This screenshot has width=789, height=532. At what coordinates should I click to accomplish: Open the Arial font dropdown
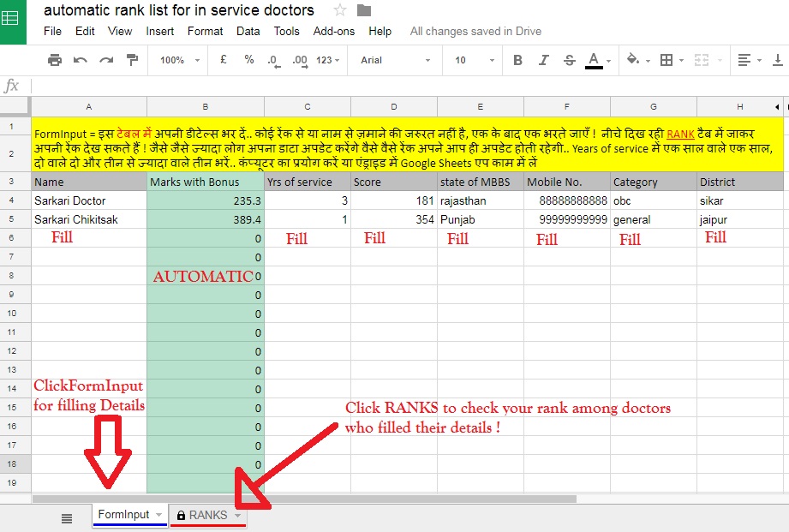395,60
